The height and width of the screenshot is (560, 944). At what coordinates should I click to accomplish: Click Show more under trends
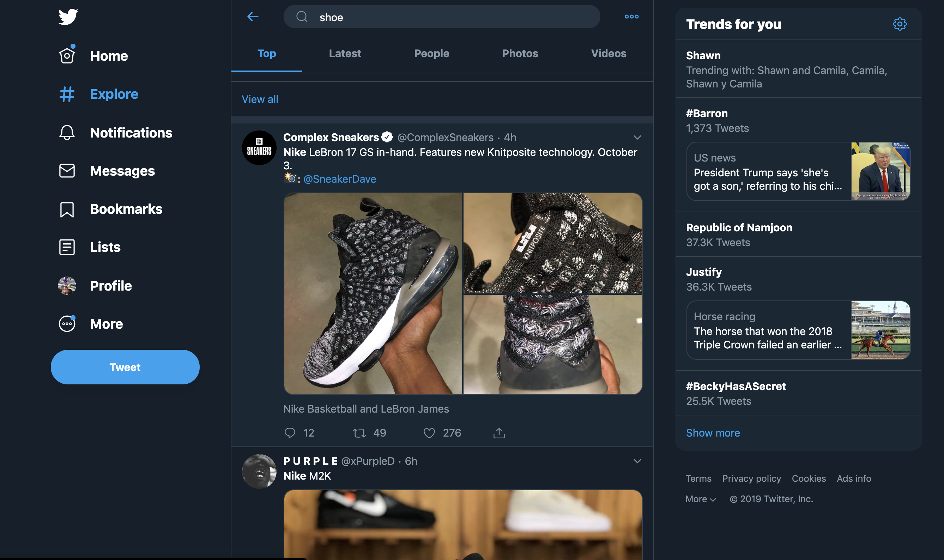[713, 433]
